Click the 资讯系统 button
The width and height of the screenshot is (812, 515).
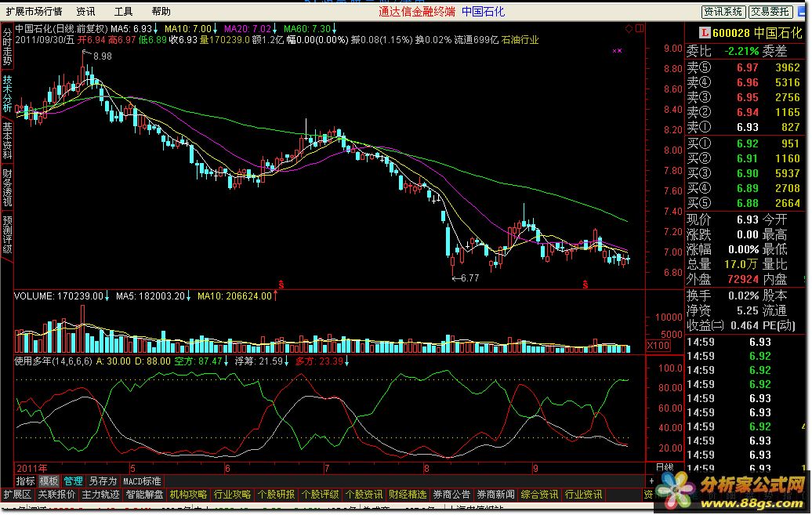[x=723, y=12]
